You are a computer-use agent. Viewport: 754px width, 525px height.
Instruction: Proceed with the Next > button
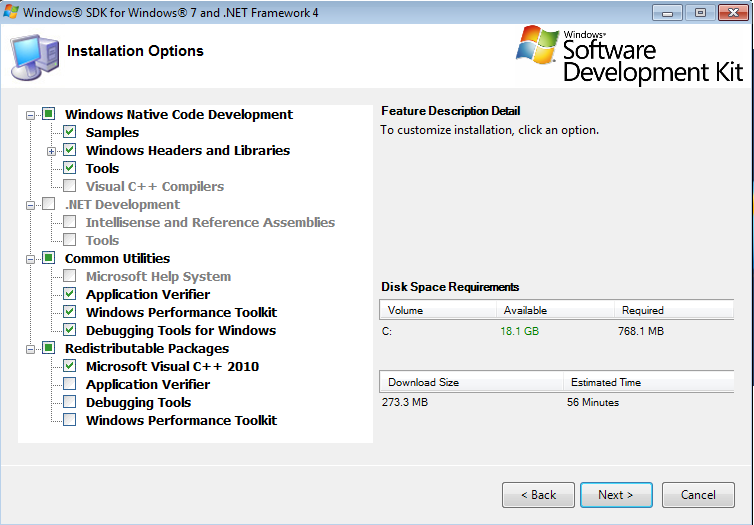[616, 495]
